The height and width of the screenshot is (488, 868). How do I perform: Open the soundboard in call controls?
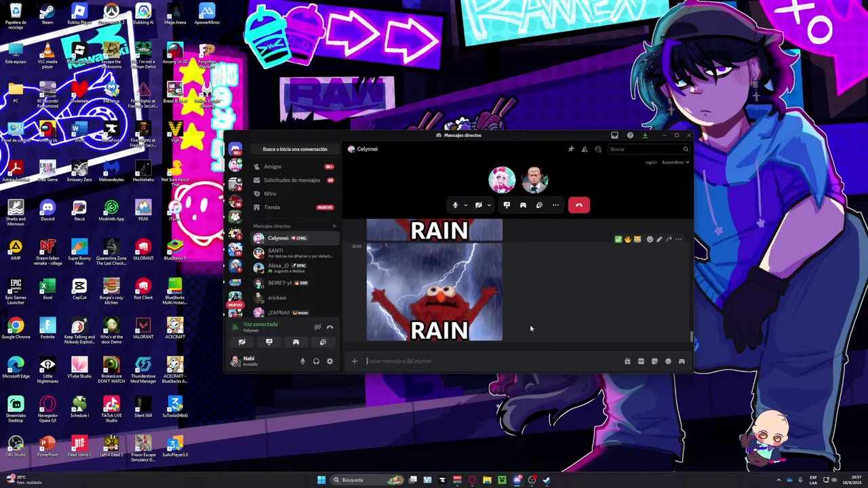(539, 205)
